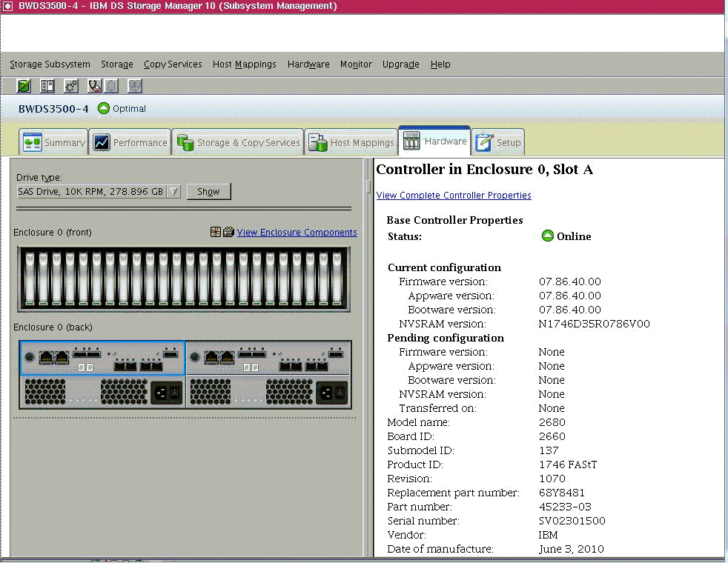Screen dimensions: 728x563
Task: Switch to the Summary tab
Action: tap(53, 141)
